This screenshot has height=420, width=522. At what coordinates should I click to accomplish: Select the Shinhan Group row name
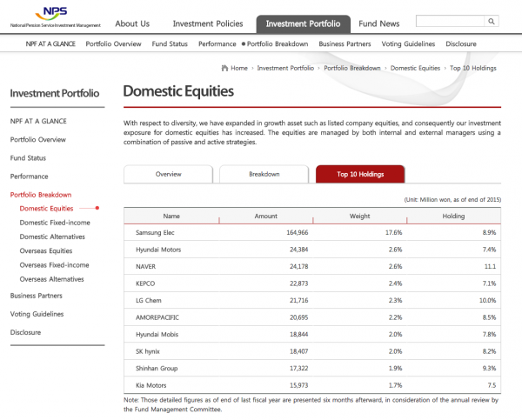click(x=157, y=369)
